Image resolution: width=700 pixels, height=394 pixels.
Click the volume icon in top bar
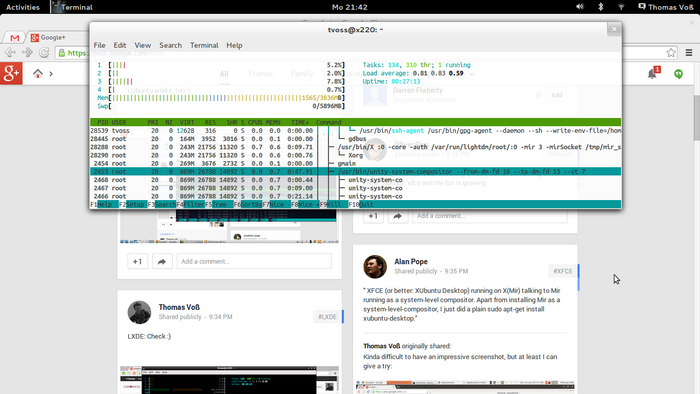(579, 7)
